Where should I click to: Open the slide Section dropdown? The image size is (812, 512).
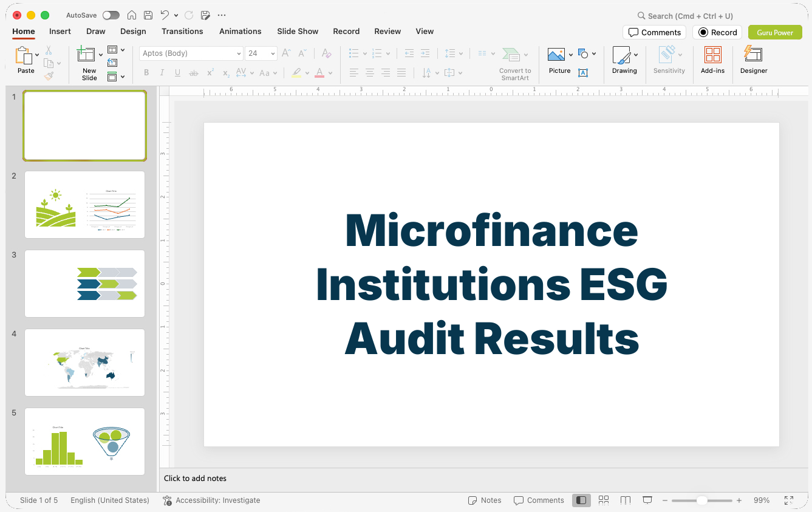tap(116, 77)
